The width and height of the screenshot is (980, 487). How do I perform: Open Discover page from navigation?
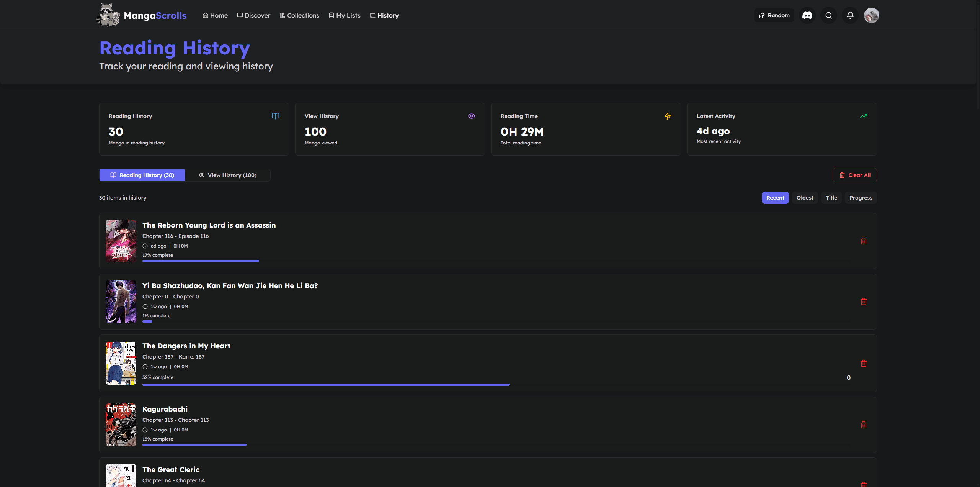click(x=253, y=15)
